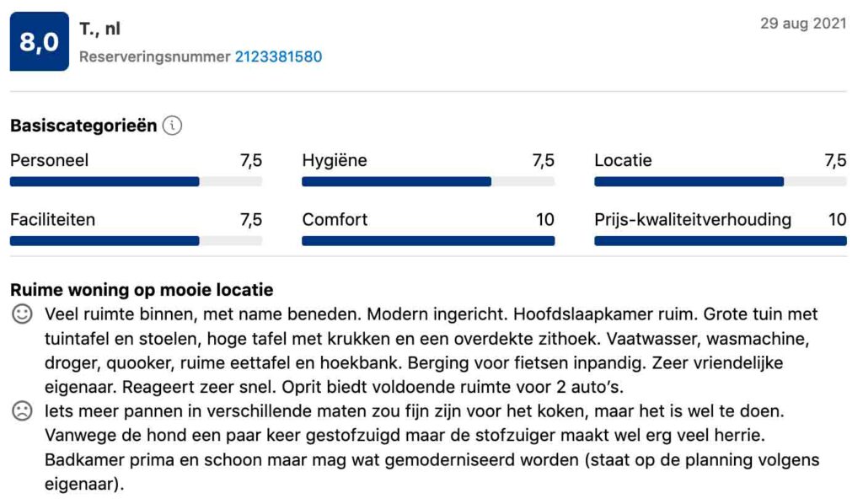Image resolution: width=863 pixels, height=504 pixels.
Task: Click the review title Ruime woning op mooie locatie
Action: (x=142, y=290)
